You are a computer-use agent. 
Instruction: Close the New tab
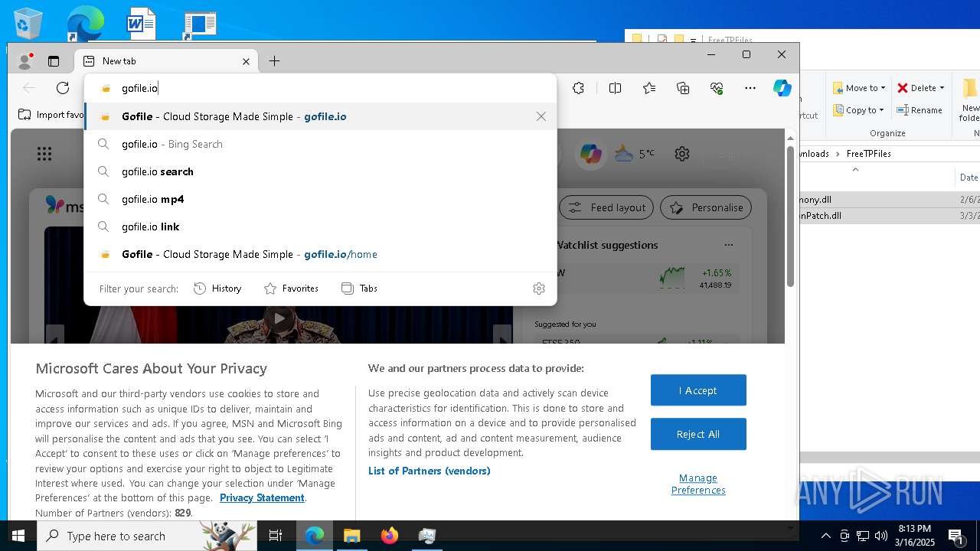[246, 61]
